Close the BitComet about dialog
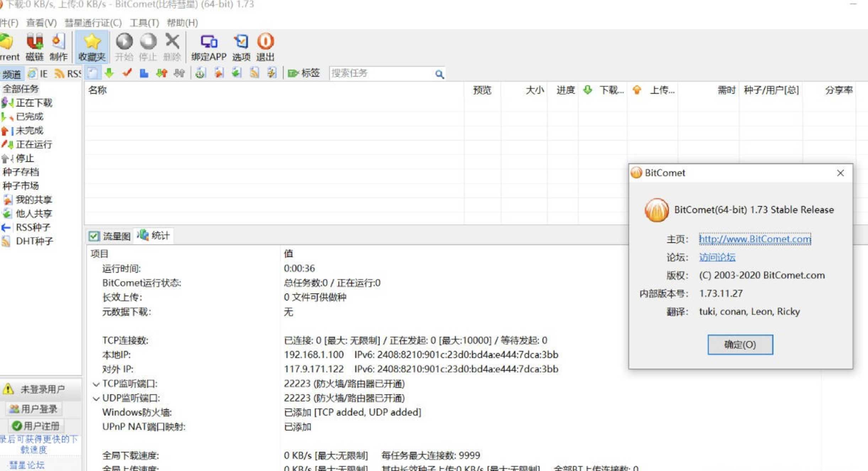Image resolution: width=868 pixels, height=471 pixels. click(840, 173)
